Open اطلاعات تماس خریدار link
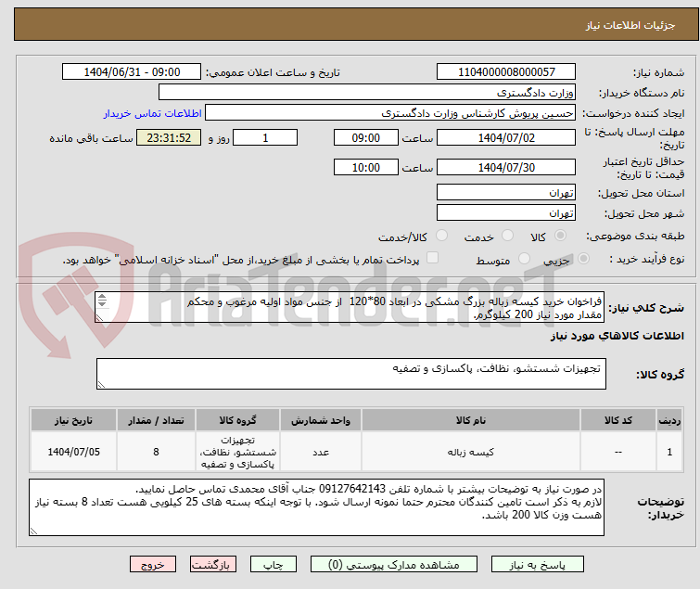The height and width of the screenshot is (589, 700). pos(153,113)
